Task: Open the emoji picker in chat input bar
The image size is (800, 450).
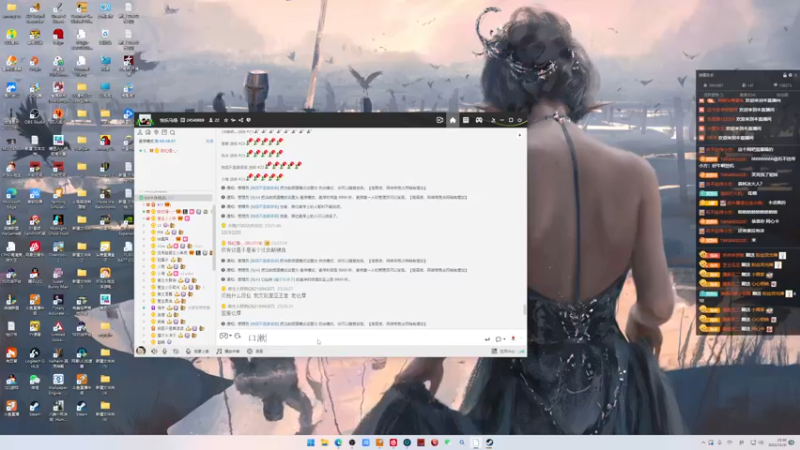Action: (224, 336)
